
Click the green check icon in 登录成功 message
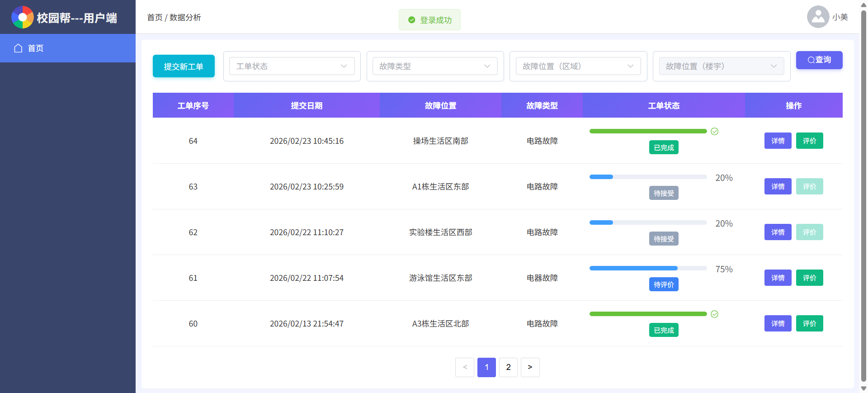411,20
